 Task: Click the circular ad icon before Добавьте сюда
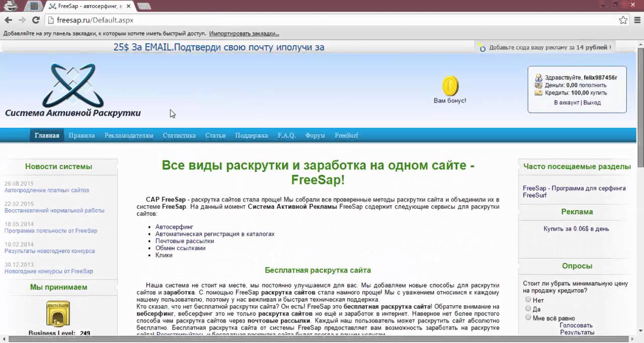tap(482, 48)
